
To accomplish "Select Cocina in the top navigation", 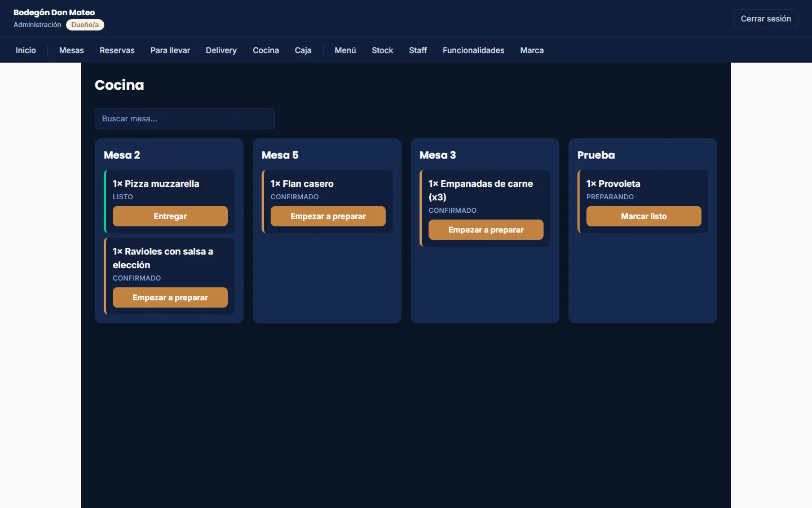I will point(266,50).
